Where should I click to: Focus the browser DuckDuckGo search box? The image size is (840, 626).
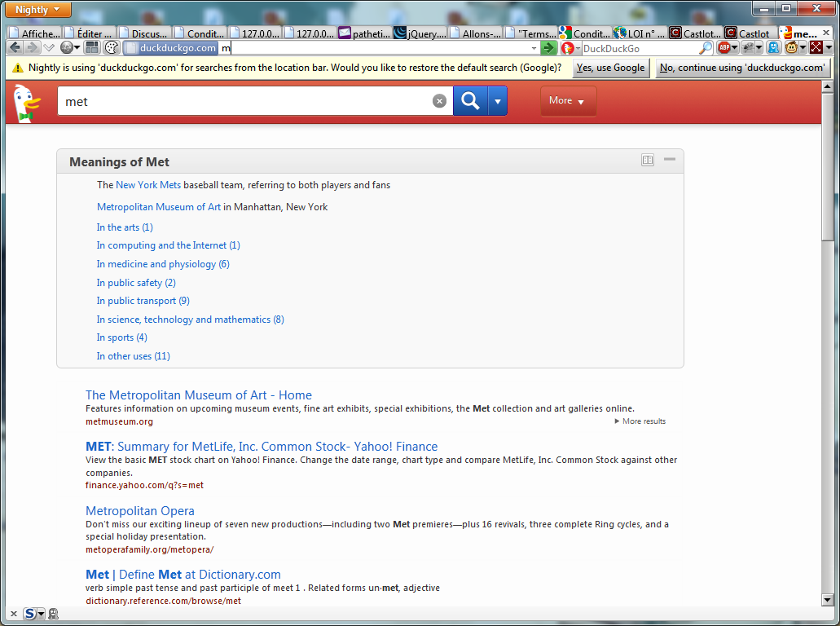[x=640, y=48]
